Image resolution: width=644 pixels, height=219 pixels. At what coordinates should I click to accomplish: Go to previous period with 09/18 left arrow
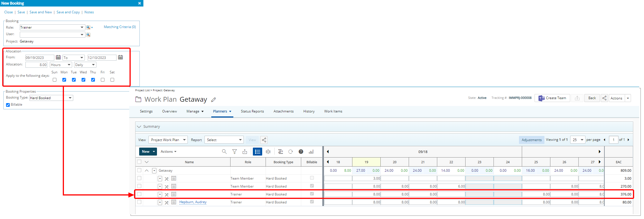coord(328,152)
